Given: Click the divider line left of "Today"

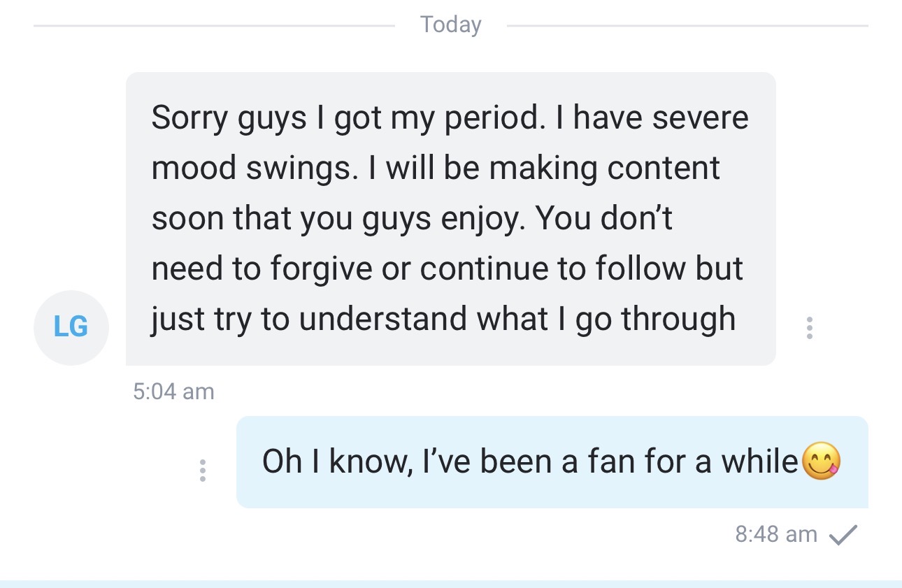Looking at the screenshot, I should [x=213, y=26].
